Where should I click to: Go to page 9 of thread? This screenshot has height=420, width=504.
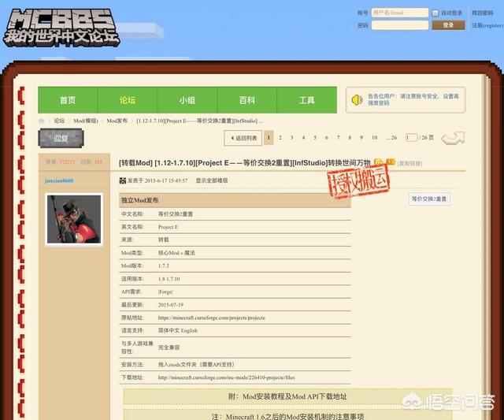coord(361,138)
